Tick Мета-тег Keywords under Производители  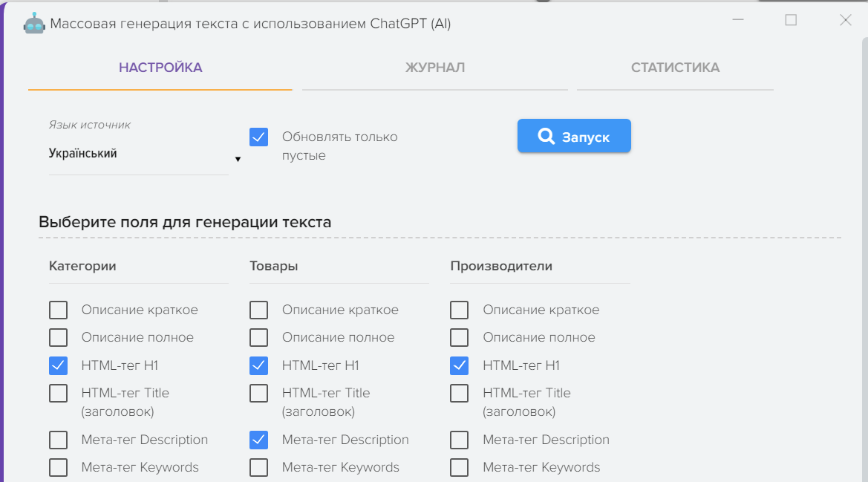coord(459,467)
